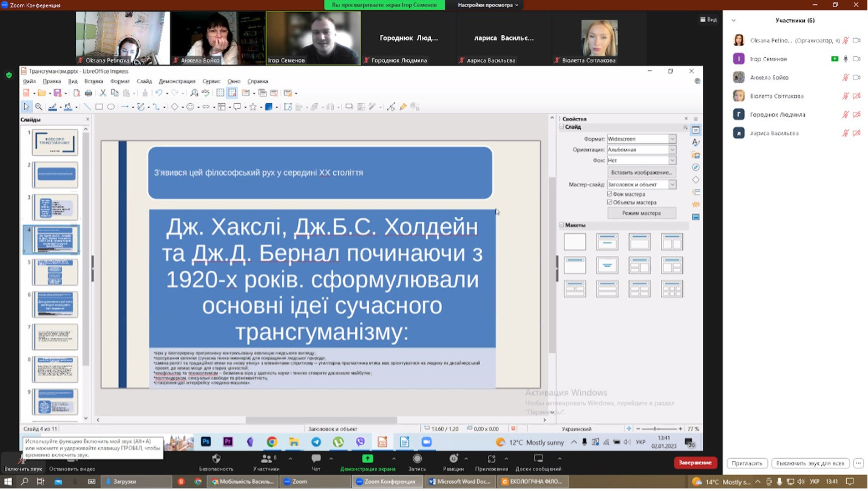
Task: Click the Share Screen green icon
Action: [x=367, y=459]
